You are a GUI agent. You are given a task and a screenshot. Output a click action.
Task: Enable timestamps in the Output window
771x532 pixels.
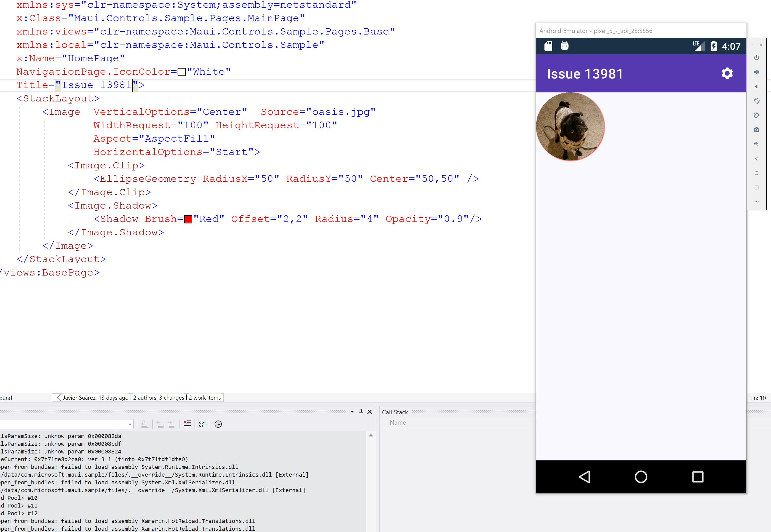[x=218, y=424]
